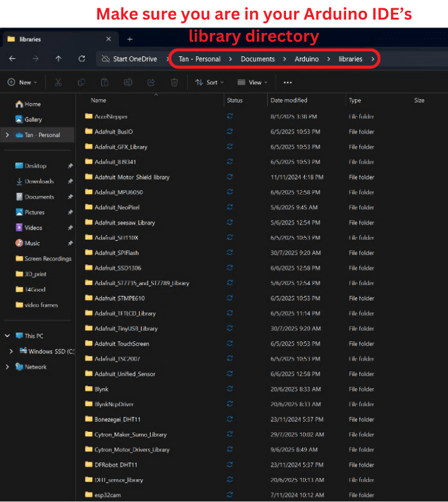The width and height of the screenshot is (448, 502).
Task: Sort by the Date modified column header
Action: pyautogui.click(x=289, y=100)
